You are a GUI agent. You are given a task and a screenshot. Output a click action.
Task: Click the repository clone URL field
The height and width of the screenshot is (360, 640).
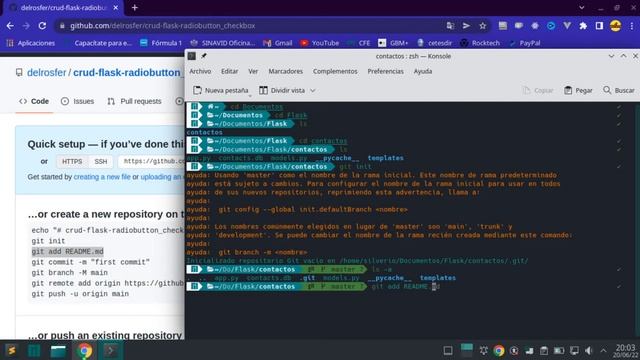[151, 162]
